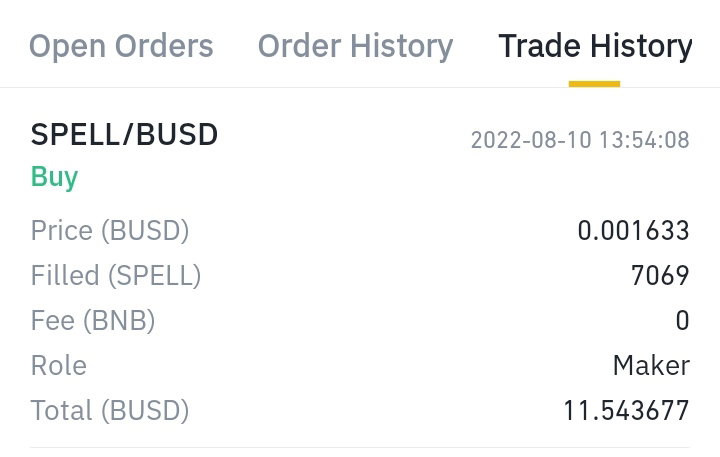Select the total value 11.543677
Image resolution: width=720 pixels, height=457 pixels.
pyautogui.click(x=626, y=410)
